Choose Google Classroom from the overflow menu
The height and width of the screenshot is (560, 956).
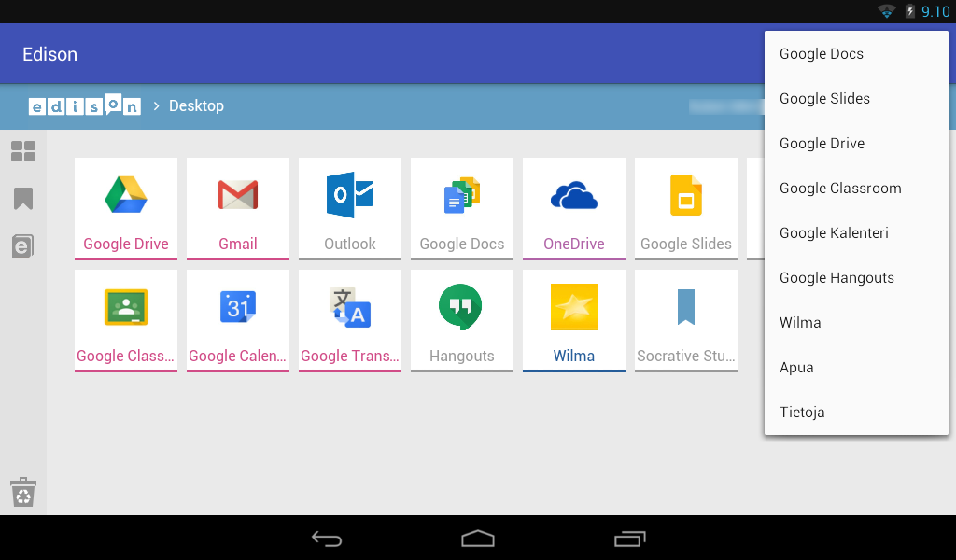pyautogui.click(x=856, y=189)
